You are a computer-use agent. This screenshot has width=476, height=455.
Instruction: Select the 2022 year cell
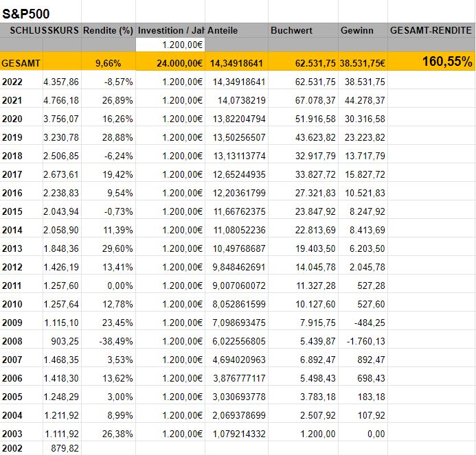coord(12,82)
